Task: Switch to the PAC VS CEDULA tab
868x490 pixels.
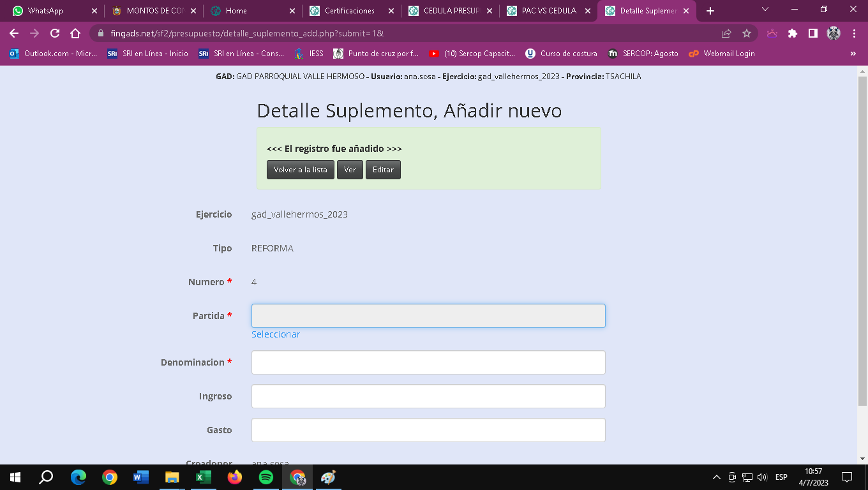Action: (548, 11)
